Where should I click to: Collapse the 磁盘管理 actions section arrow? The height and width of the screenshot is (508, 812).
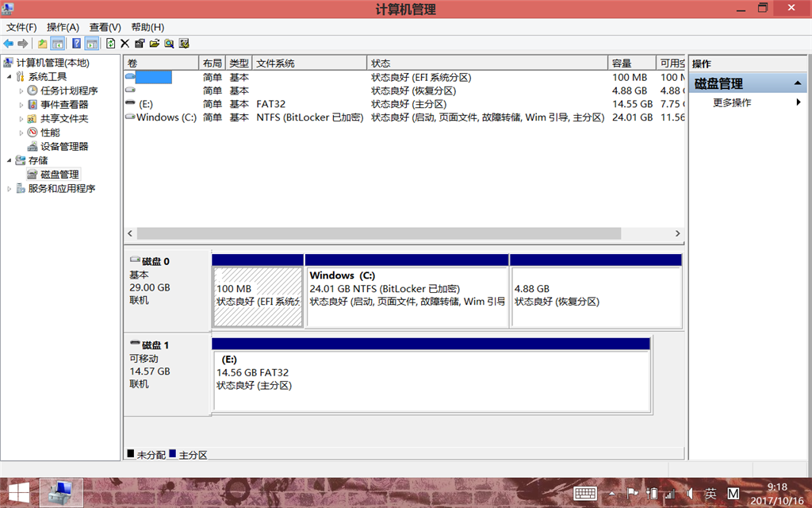tap(798, 83)
